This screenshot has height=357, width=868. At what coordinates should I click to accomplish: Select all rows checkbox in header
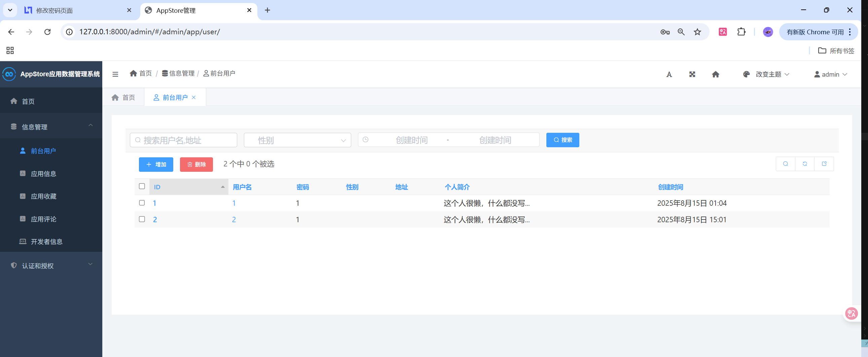pyautogui.click(x=142, y=186)
